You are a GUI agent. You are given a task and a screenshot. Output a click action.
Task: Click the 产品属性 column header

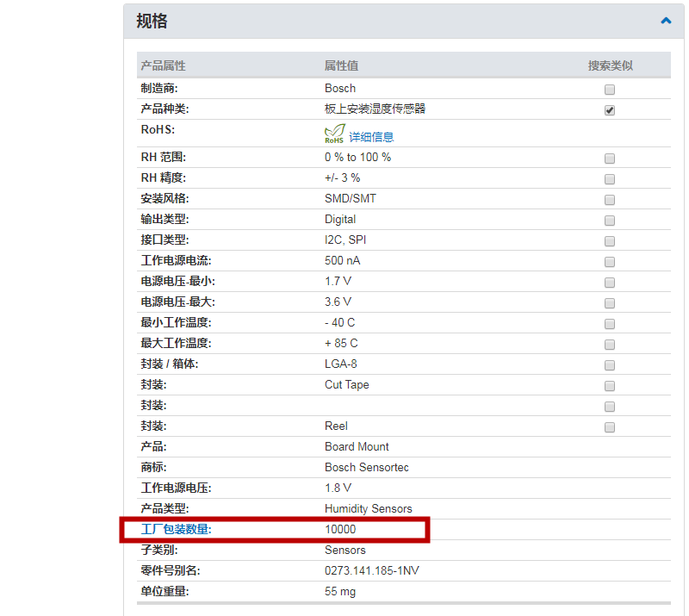click(163, 66)
